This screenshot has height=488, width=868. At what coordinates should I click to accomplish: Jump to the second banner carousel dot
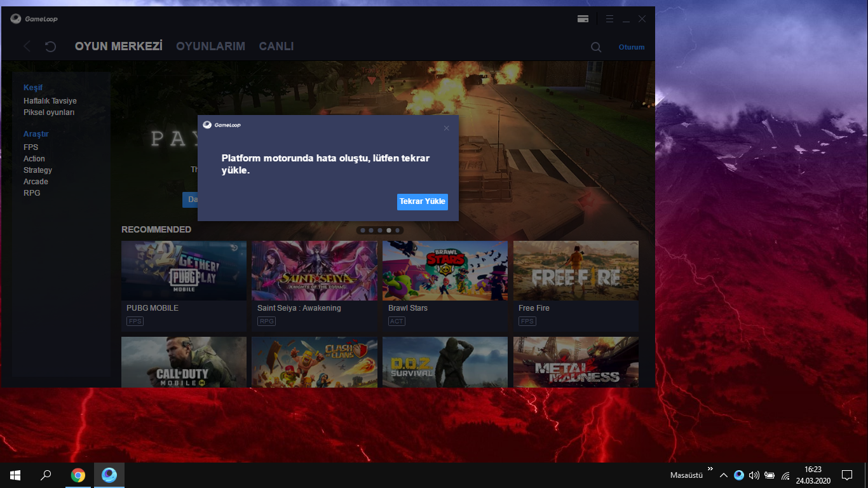click(x=371, y=230)
